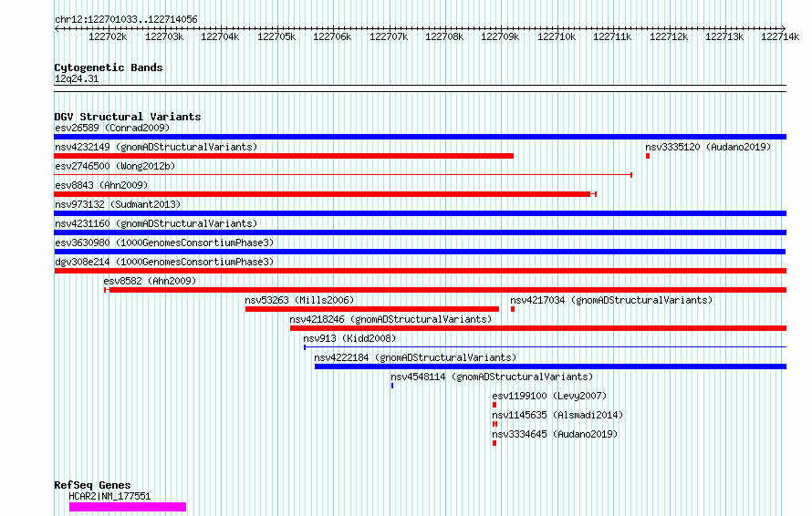Click the small red esv1199100 marker
812x516 pixels.
pyautogui.click(x=494, y=405)
